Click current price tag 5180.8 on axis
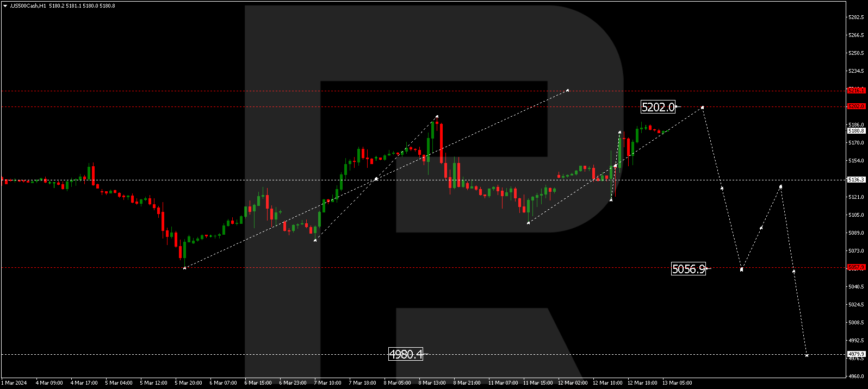 point(855,131)
